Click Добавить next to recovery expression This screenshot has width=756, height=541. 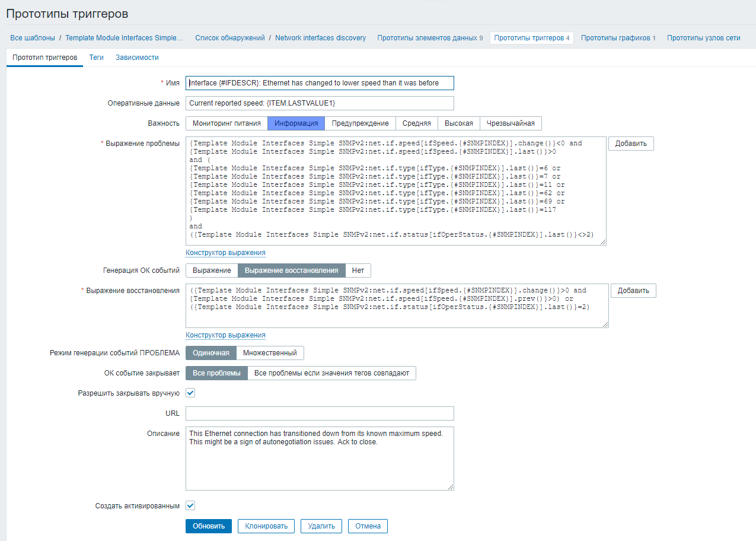click(x=633, y=291)
